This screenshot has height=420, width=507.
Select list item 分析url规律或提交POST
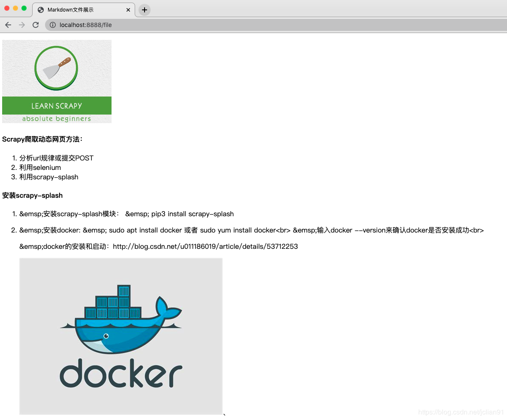click(56, 158)
